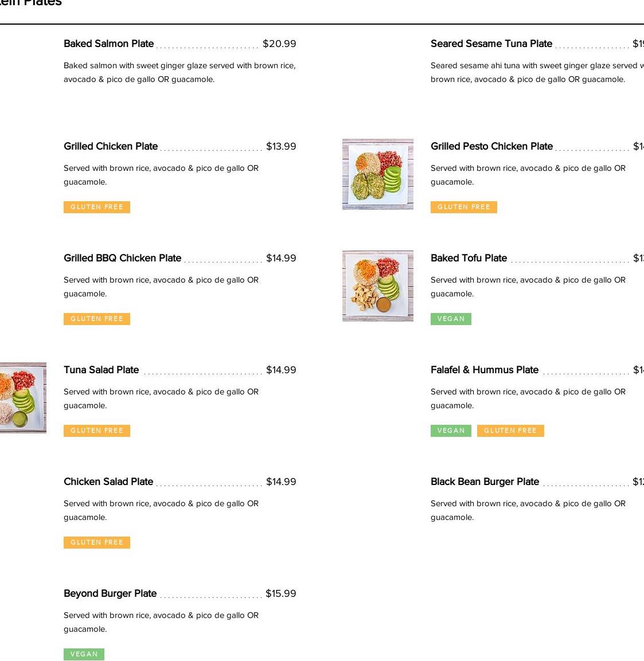Open the Baked Salmon Plate item
The image size is (644, 661).
pyautogui.click(x=109, y=44)
